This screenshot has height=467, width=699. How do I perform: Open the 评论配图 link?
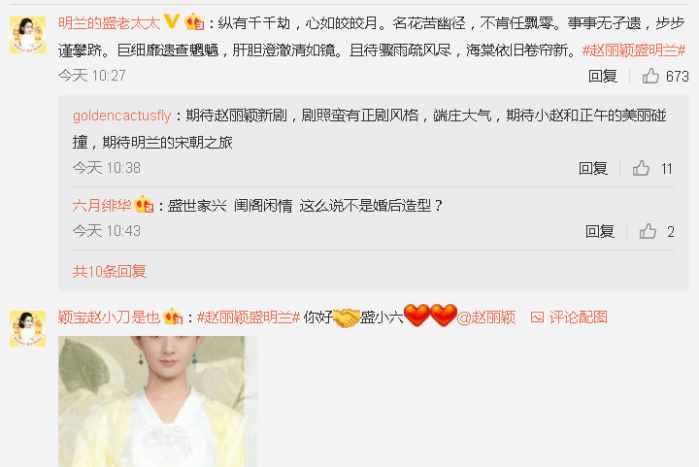(578, 317)
